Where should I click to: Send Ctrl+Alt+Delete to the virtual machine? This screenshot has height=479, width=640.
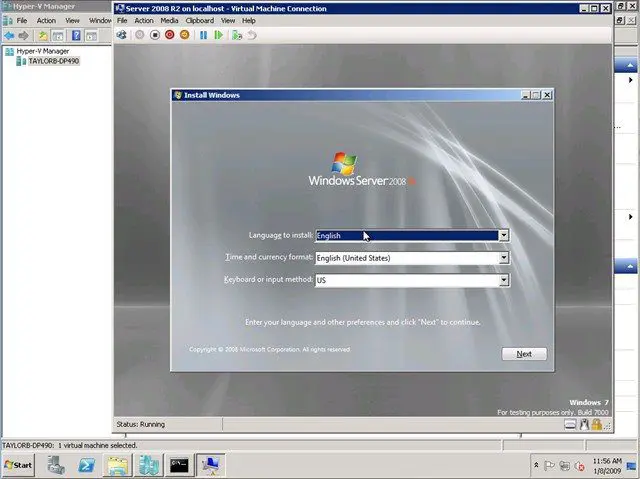(121, 35)
